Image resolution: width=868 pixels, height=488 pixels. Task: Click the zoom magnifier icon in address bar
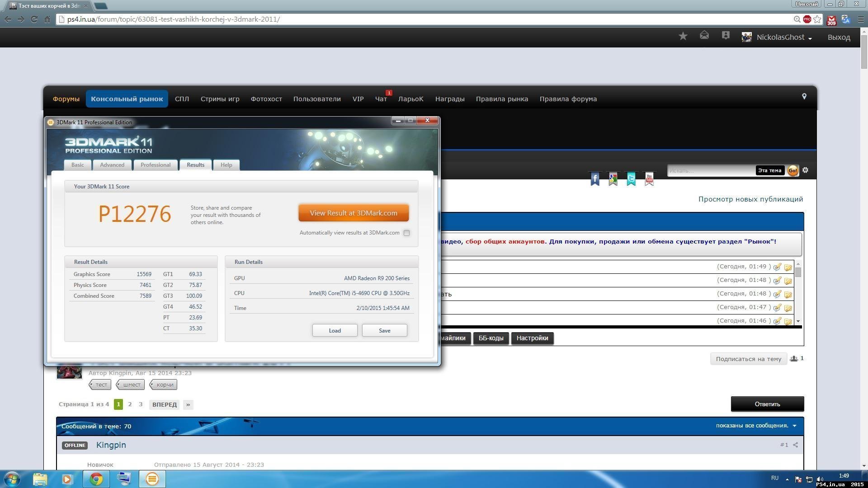pos(797,19)
